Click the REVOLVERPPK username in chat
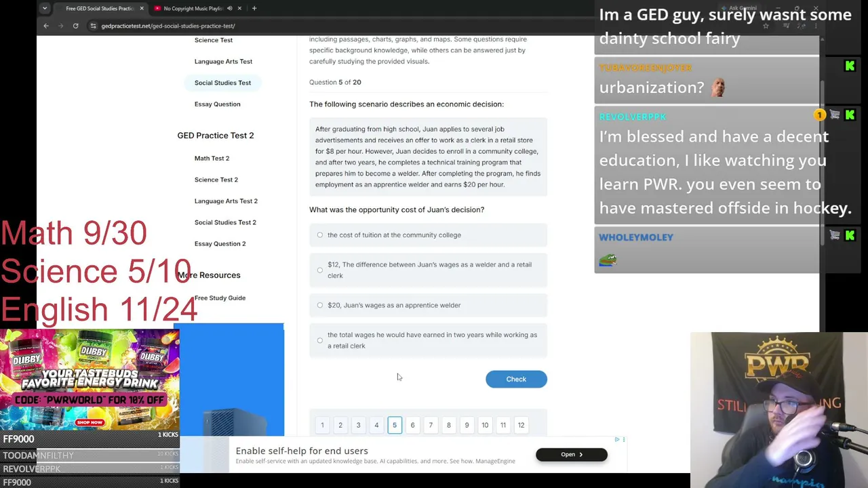 tap(633, 117)
